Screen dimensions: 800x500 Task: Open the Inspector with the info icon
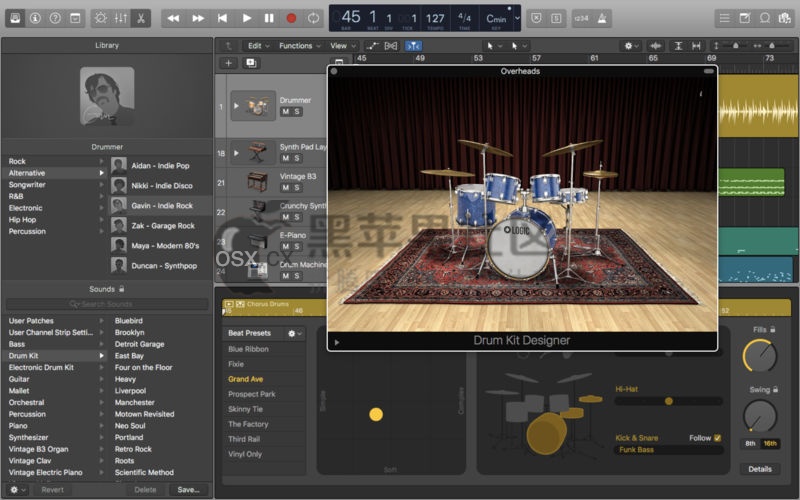pos(35,18)
